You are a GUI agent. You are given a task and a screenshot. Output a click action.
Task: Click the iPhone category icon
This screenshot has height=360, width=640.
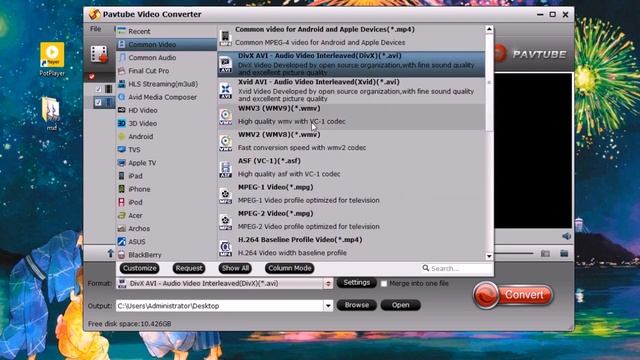pos(122,189)
